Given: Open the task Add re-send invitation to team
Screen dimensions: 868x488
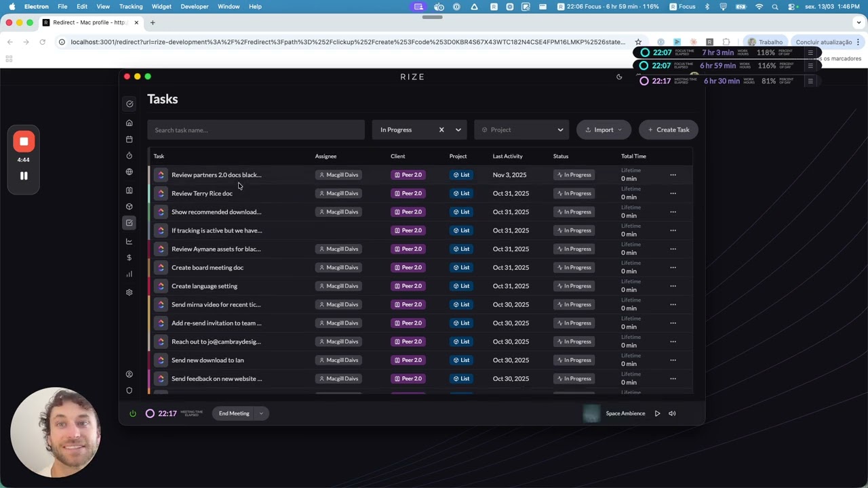Looking at the screenshot, I should (216, 323).
